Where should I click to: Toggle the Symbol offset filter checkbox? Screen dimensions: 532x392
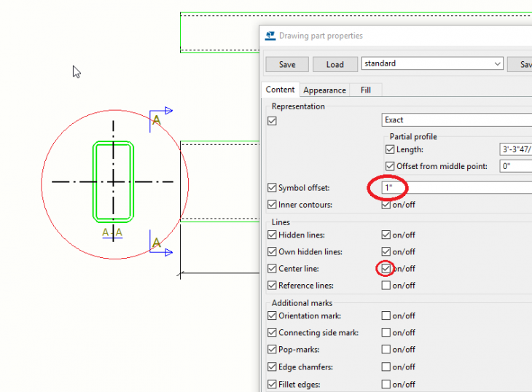pos(272,187)
